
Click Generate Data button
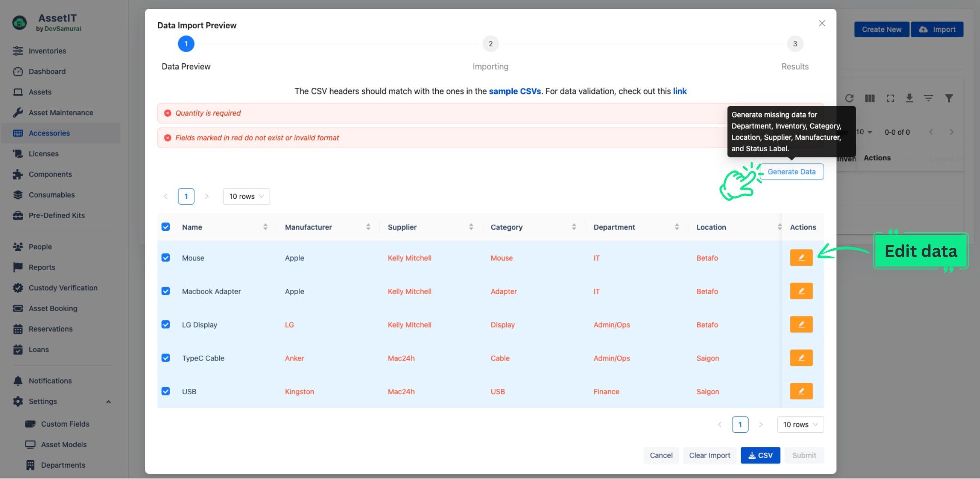[791, 171]
